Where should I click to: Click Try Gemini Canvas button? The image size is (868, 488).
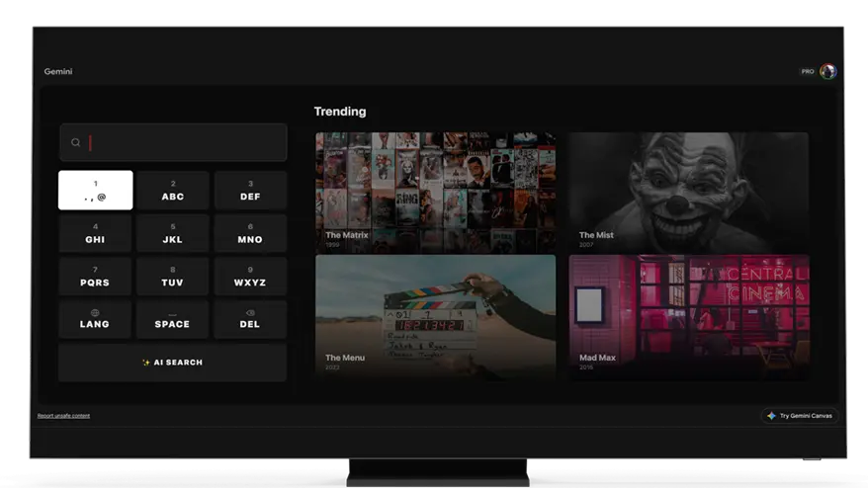[800, 416]
